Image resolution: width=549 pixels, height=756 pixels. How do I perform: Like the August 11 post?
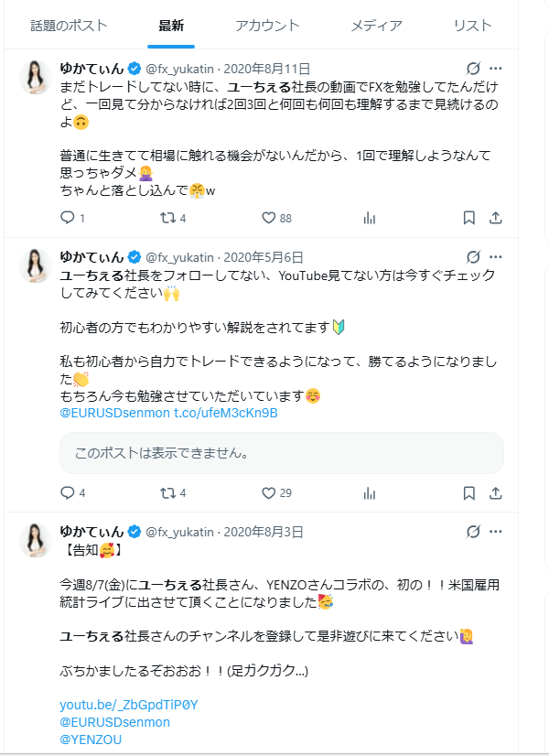click(x=267, y=217)
